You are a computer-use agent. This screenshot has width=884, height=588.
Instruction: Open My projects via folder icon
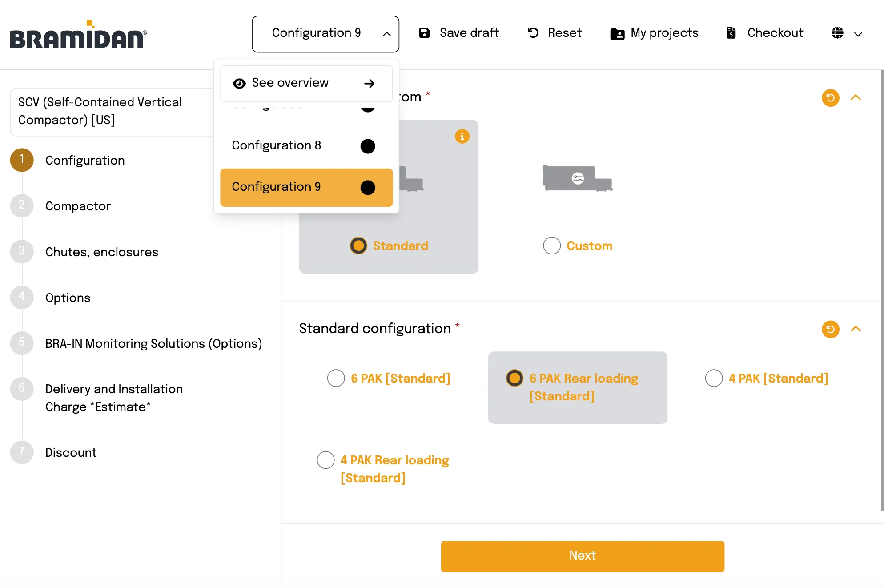click(616, 33)
